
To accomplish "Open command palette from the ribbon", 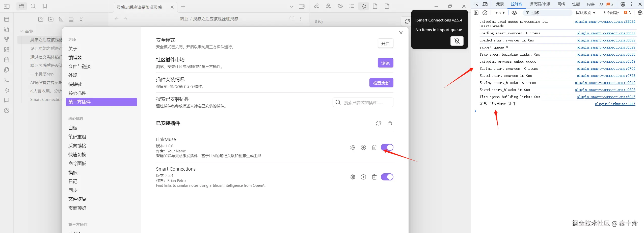I will point(7,80).
